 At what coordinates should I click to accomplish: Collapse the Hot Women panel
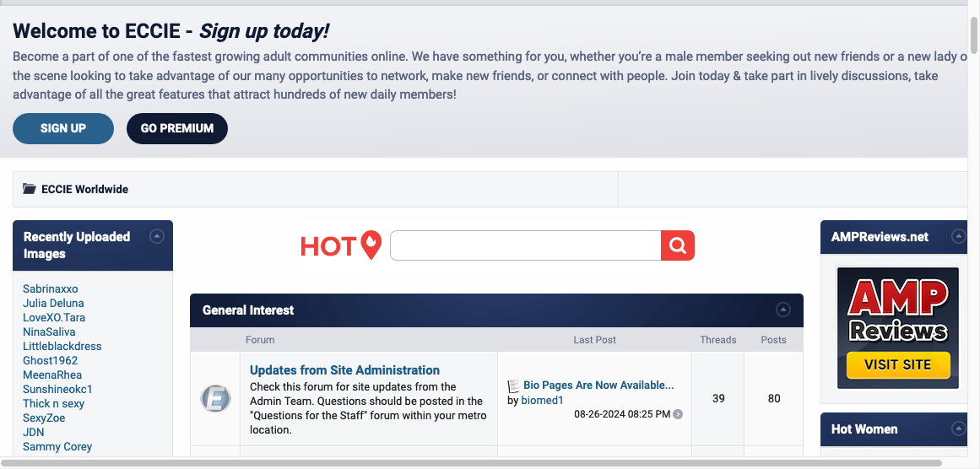(x=958, y=429)
